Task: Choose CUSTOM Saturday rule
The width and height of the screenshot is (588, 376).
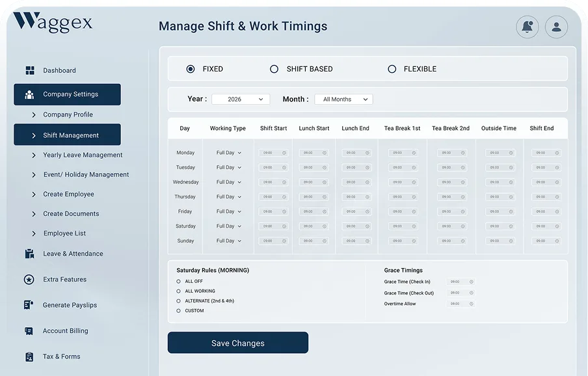Action: 178,310
